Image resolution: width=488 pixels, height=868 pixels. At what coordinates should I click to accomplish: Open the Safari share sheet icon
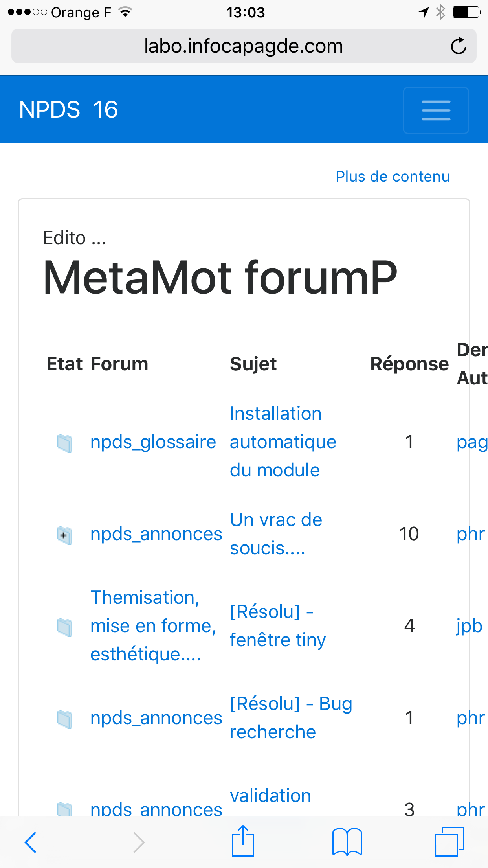[243, 840]
